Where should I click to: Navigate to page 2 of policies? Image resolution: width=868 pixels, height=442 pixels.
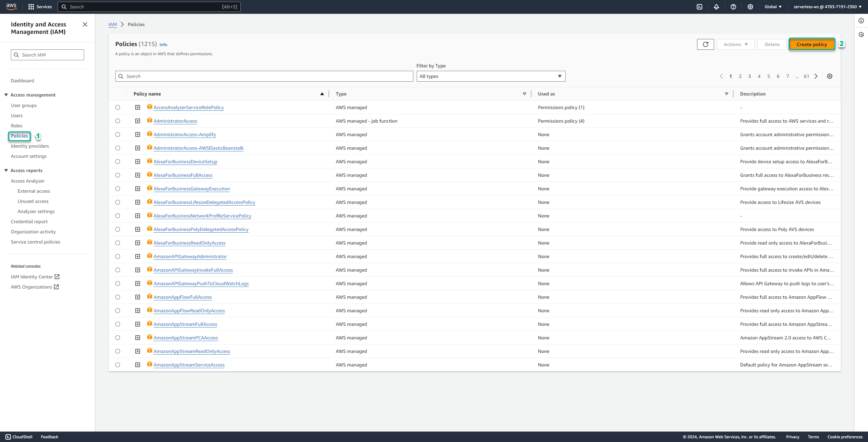[x=741, y=76]
